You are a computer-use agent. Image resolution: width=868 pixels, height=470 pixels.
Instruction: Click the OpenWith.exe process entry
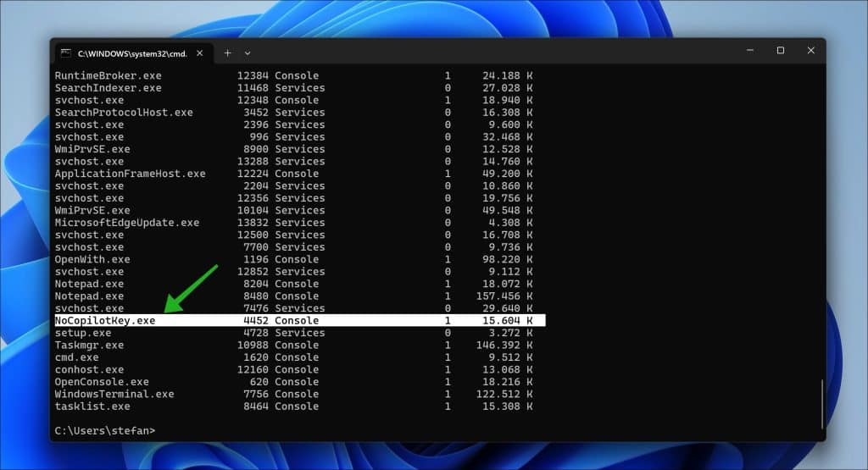pyautogui.click(x=92, y=259)
